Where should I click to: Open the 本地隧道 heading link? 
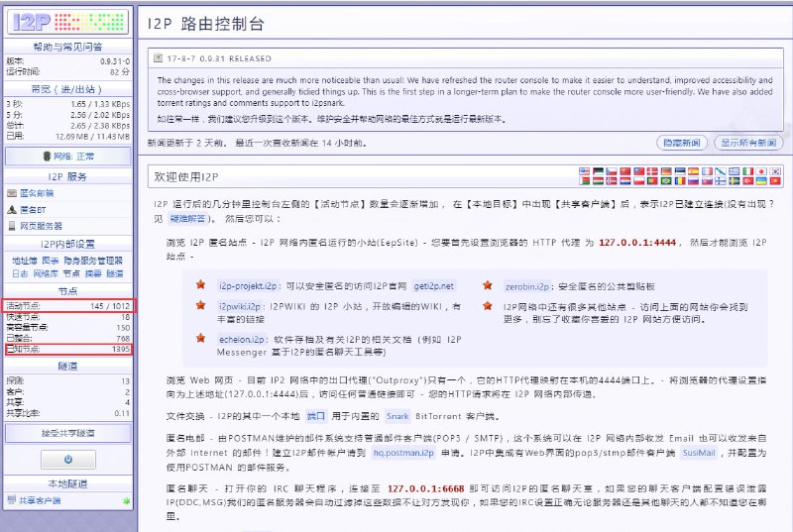tap(67, 484)
